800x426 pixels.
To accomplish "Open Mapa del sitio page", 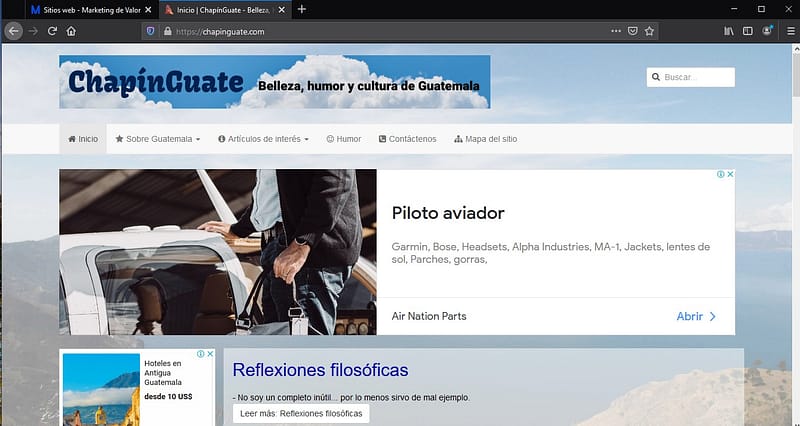I will [x=485, y=139].
